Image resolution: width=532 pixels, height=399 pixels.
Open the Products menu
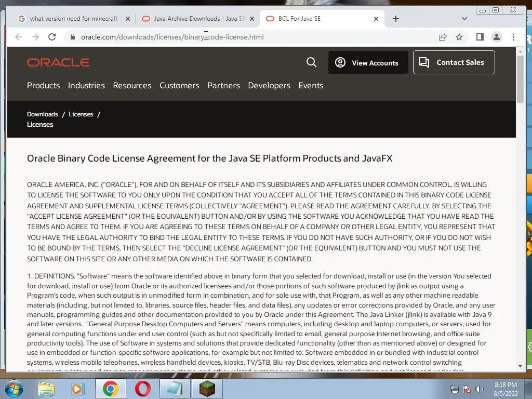tap(44, 86)
